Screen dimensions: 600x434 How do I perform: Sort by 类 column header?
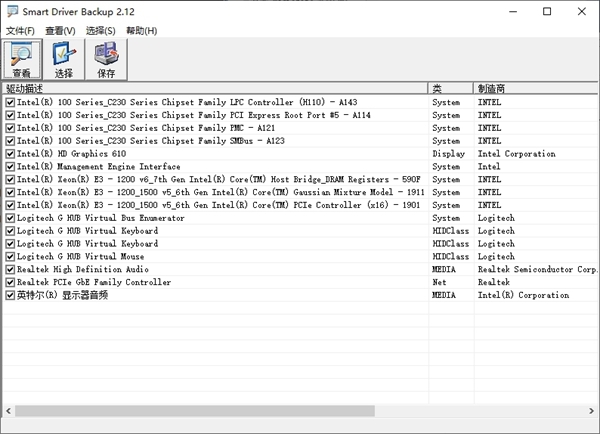pos(451,88)
